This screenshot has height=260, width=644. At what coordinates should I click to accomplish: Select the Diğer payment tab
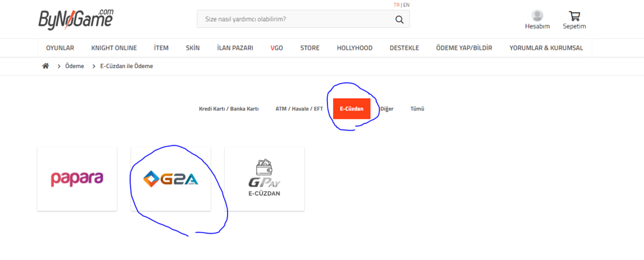click(387, 108)
